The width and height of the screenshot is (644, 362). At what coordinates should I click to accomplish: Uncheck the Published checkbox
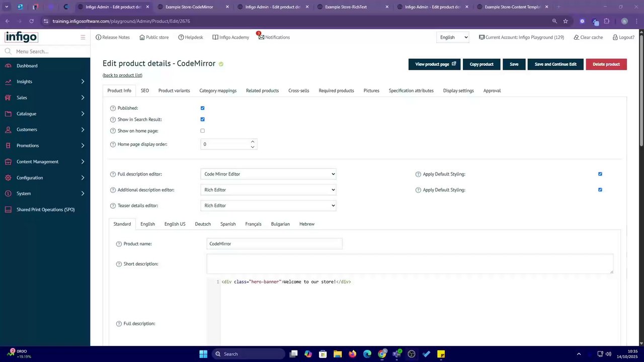pos(202,108)
